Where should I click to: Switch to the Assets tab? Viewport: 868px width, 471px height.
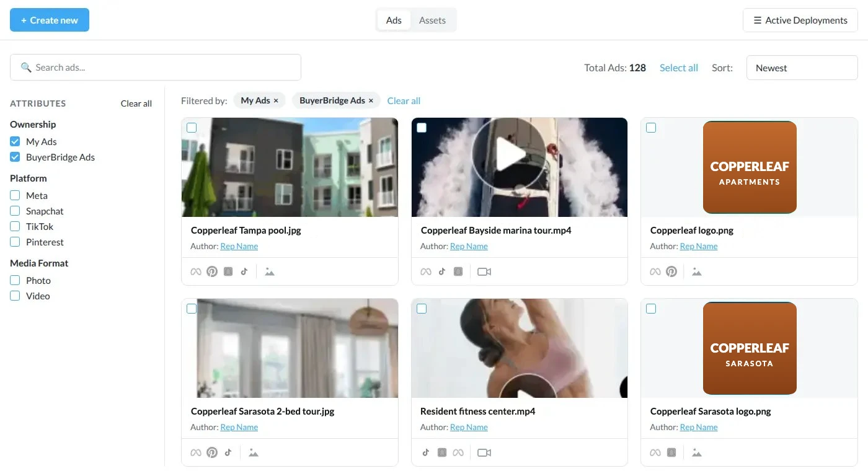tap(432, 20)
